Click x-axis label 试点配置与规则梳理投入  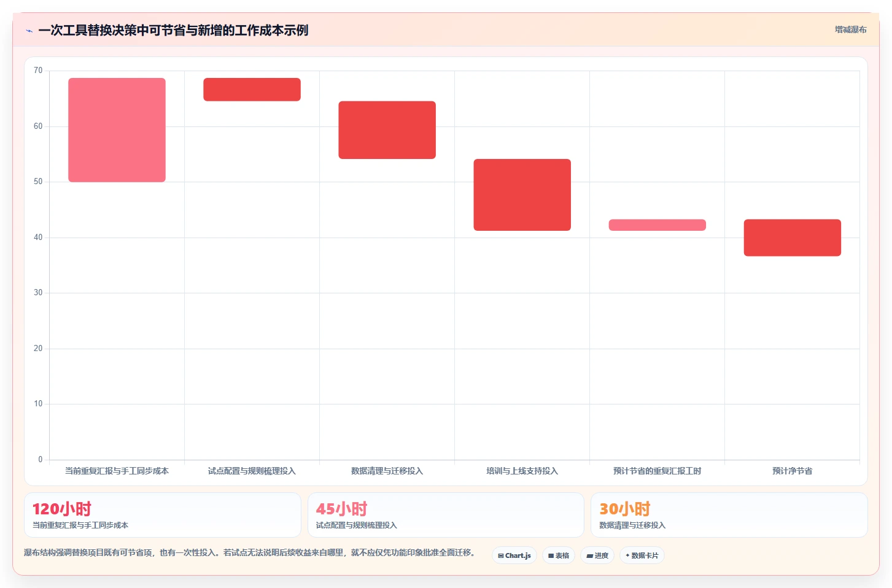click(252, 471)
